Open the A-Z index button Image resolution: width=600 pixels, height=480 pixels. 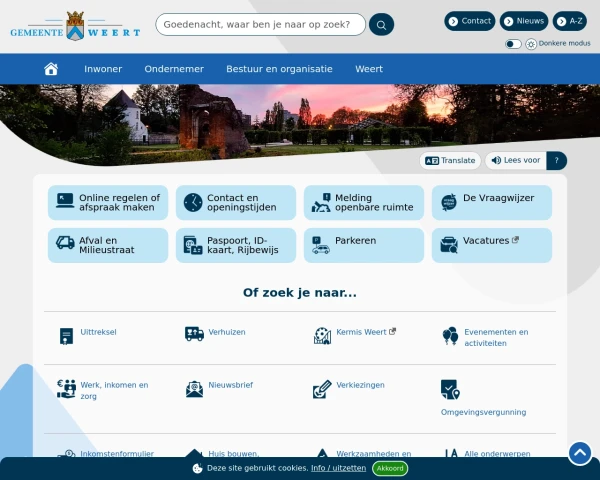click(570, 21)
